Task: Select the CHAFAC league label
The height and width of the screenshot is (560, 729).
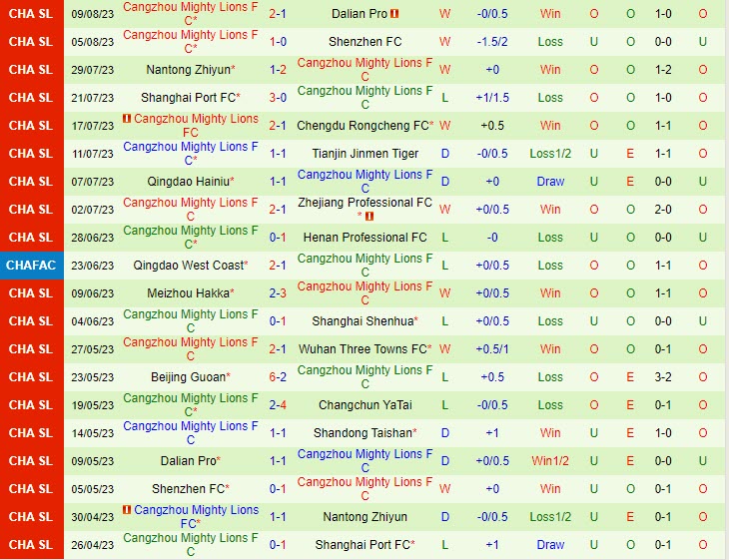Action: point(31,266)
